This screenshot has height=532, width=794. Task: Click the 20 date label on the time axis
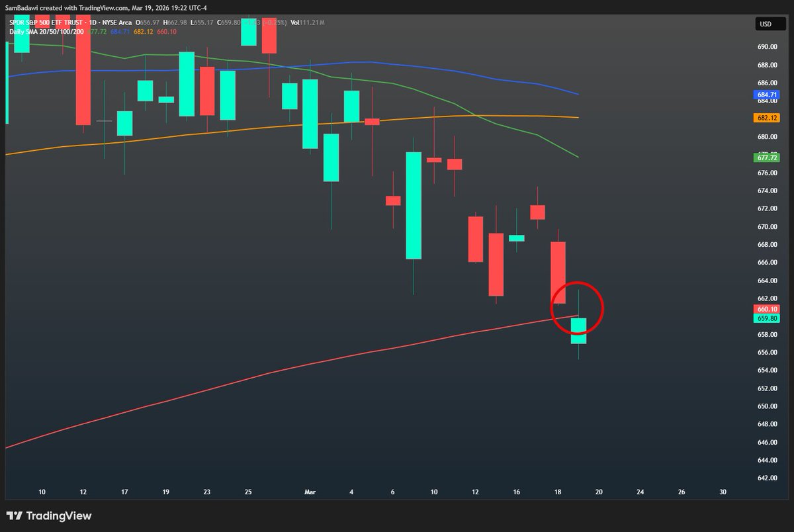click(599, 492)
